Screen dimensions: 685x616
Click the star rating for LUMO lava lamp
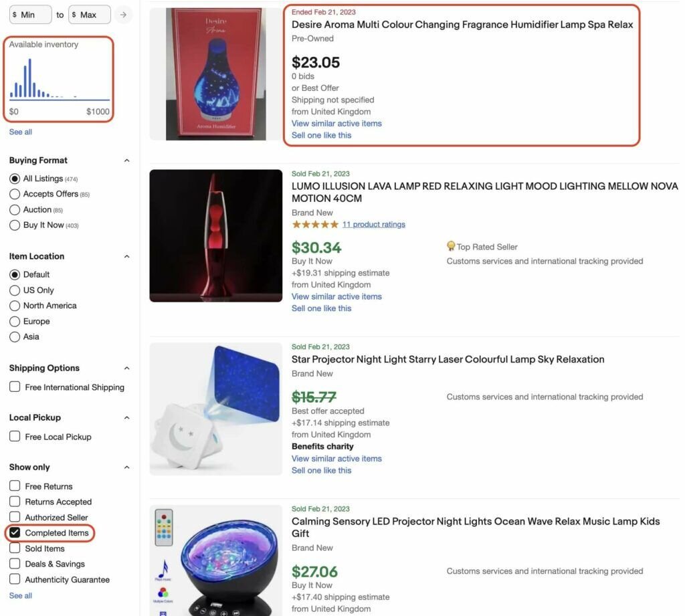point(314,224)
